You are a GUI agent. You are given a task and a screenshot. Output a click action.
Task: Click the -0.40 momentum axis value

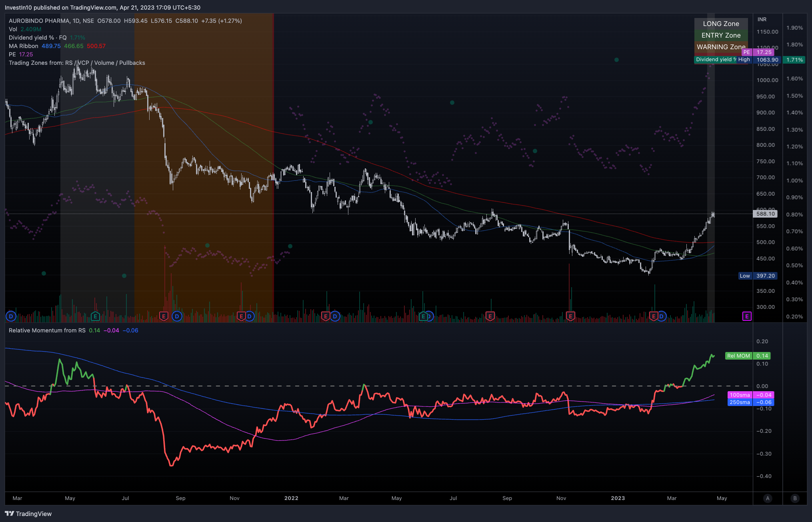764,476
